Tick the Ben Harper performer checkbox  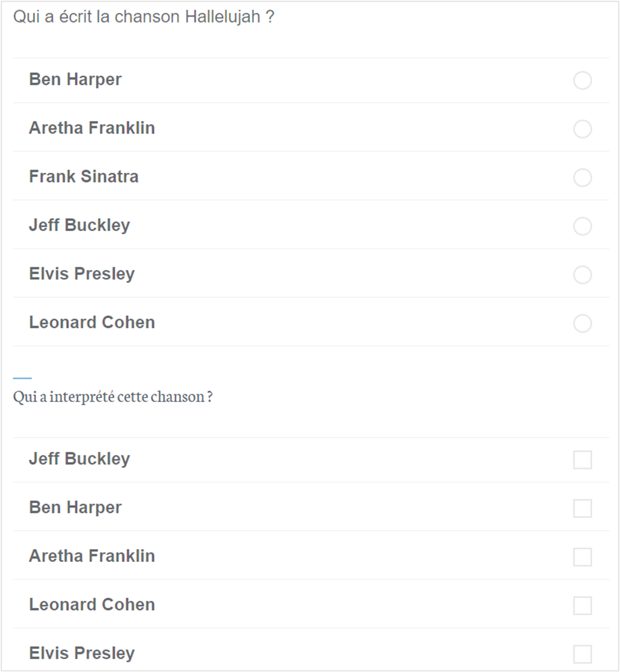(582, 509)
